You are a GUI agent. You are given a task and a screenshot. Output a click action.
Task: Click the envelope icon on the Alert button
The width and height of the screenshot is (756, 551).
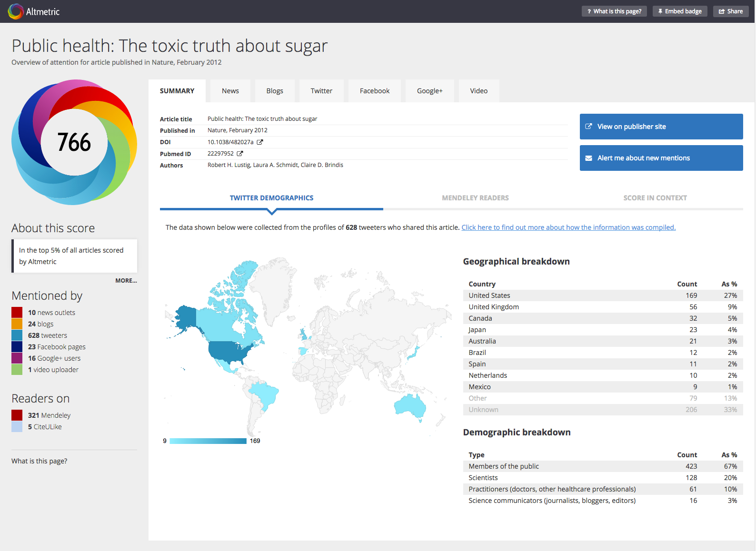tap(589, 158)
